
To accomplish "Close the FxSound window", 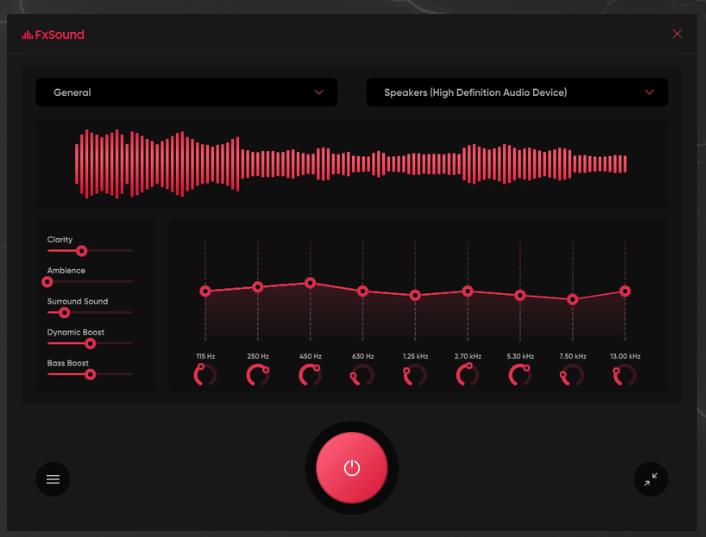I will (x=677, y=34).
